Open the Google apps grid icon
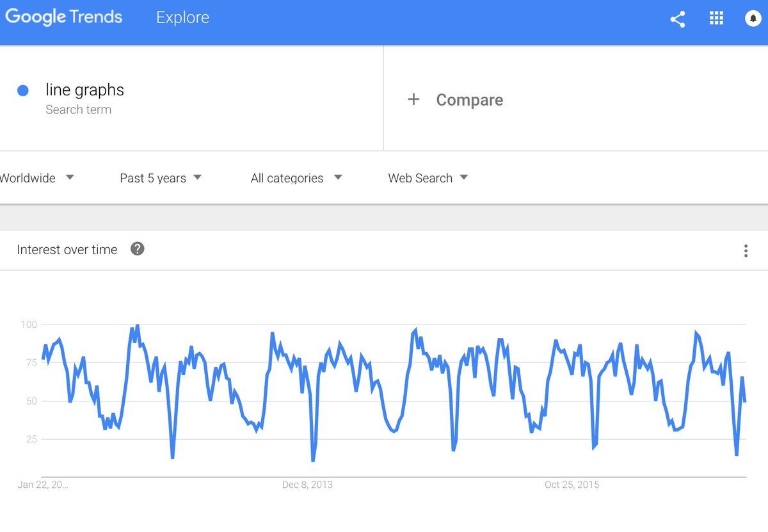768x532 pixels. click(716, 19)
